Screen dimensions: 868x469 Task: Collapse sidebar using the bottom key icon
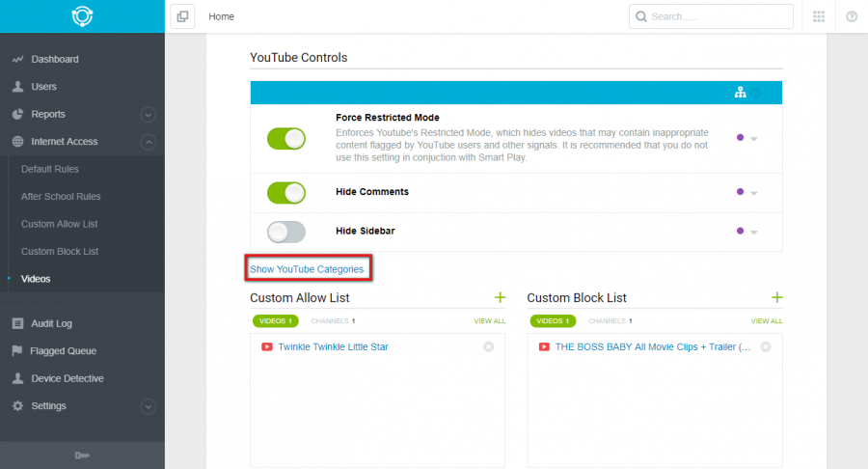[x=82, y=455]
